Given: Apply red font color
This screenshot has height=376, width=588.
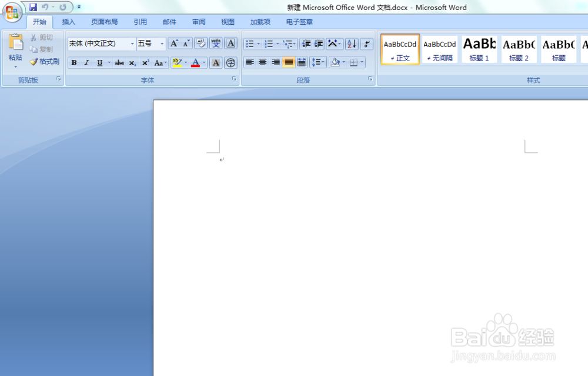Looking at the screenshot, I should coord(195,62).
